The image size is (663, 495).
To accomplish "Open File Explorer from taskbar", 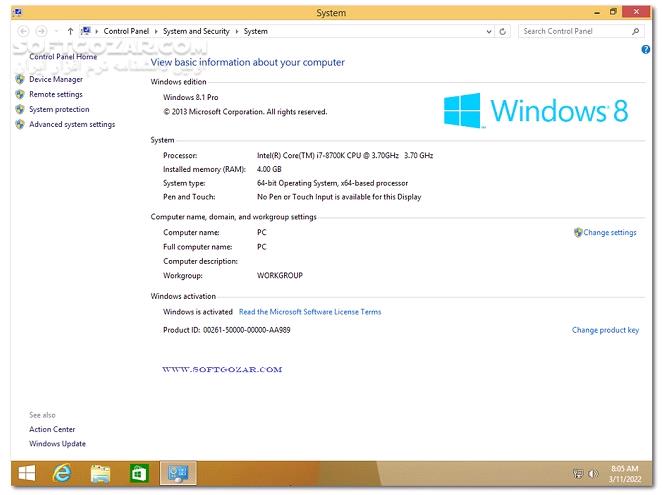I will [100, 473].
